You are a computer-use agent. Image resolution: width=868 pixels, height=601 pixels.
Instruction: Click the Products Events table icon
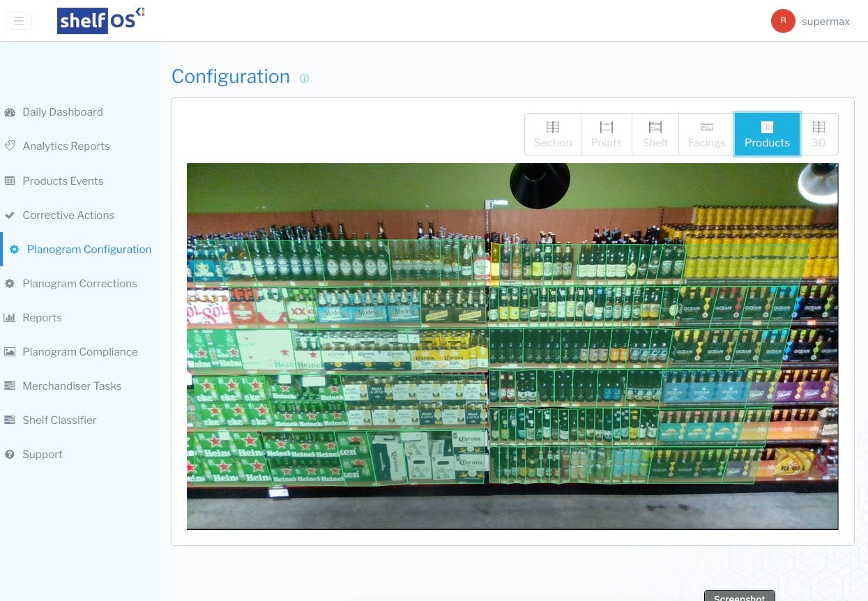[x=10, y=181]
